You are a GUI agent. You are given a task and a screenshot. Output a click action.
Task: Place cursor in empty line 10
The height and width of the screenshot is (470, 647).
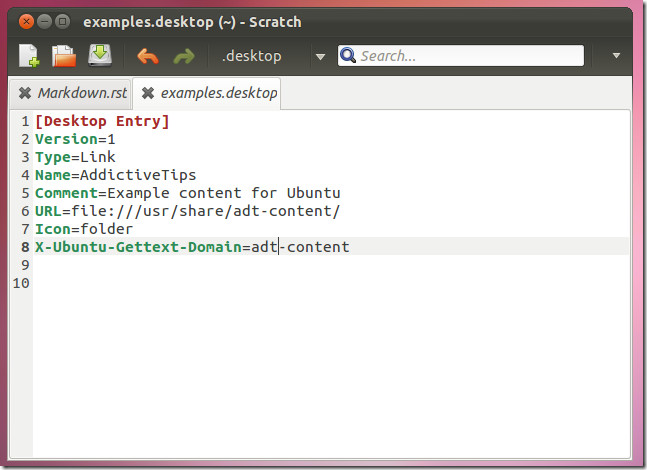(330, 283)
